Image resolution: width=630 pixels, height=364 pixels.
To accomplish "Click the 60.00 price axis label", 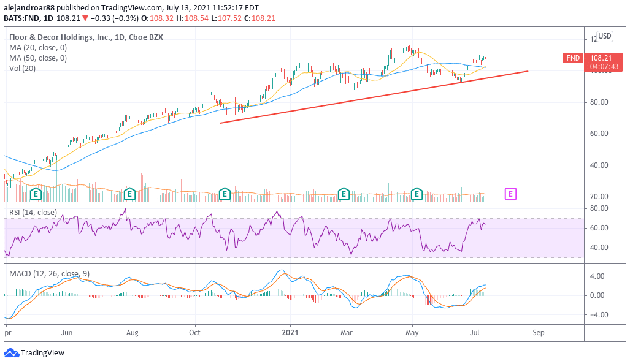I will pos(599,134).
